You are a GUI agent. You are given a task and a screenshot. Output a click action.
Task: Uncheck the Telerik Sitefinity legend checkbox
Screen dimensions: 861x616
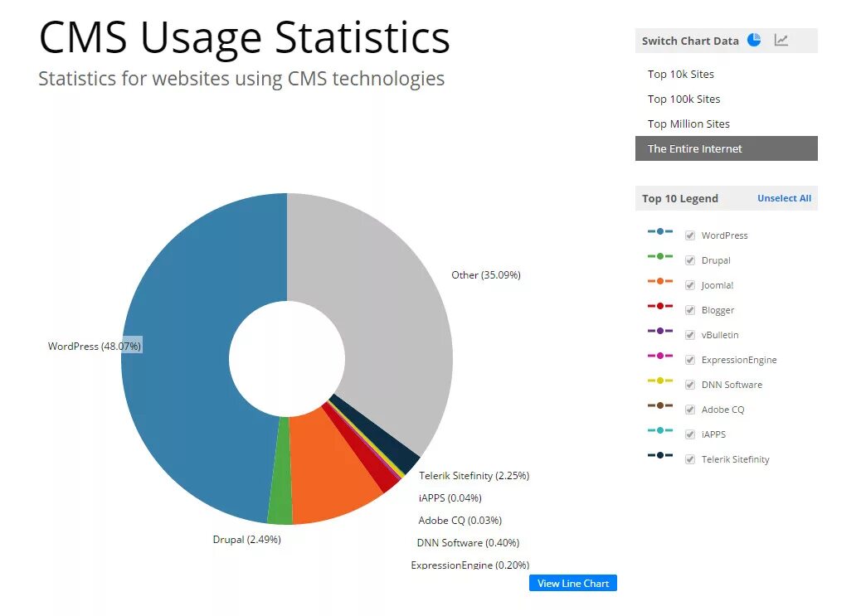(x=689, y=459)
